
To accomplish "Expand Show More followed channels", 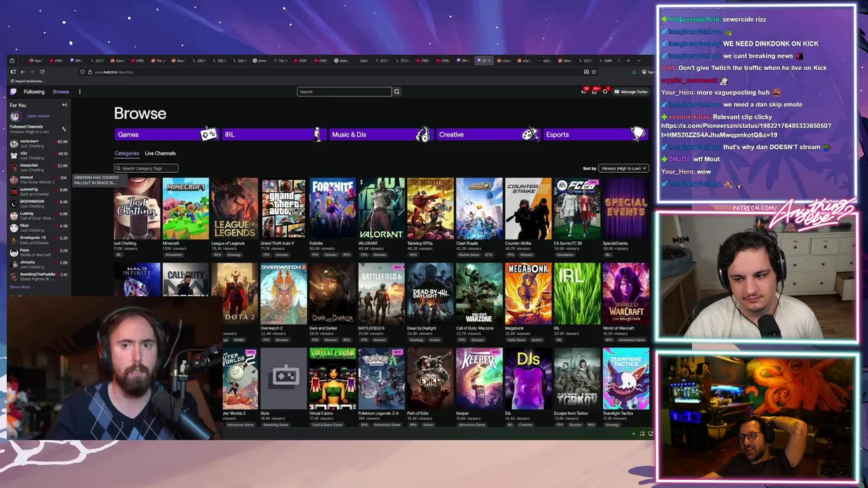I will 20,287.
